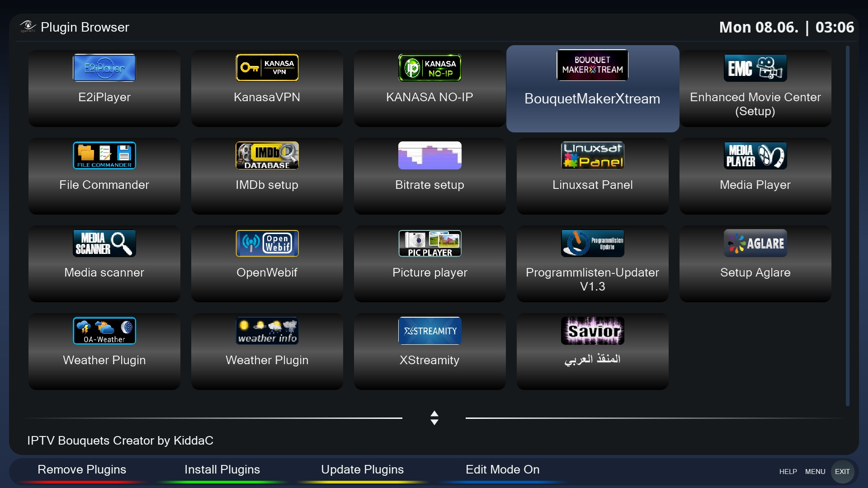Click the AGLARE setup icon
The width and height of the screenshot is (868, 488).
(755, 243)
